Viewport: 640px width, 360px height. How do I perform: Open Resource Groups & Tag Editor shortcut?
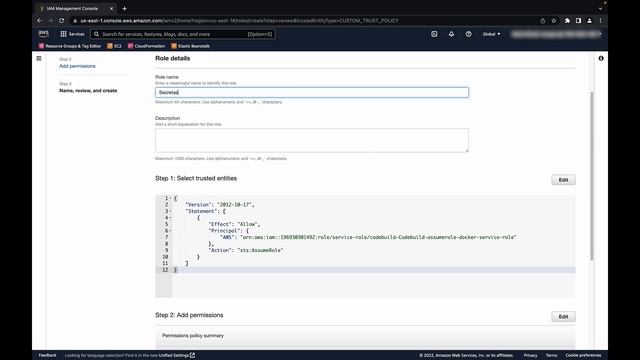pos(70,46)
